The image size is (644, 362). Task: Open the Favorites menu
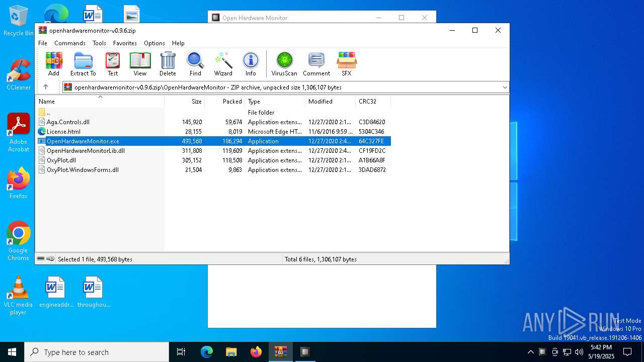click(125, 43)
